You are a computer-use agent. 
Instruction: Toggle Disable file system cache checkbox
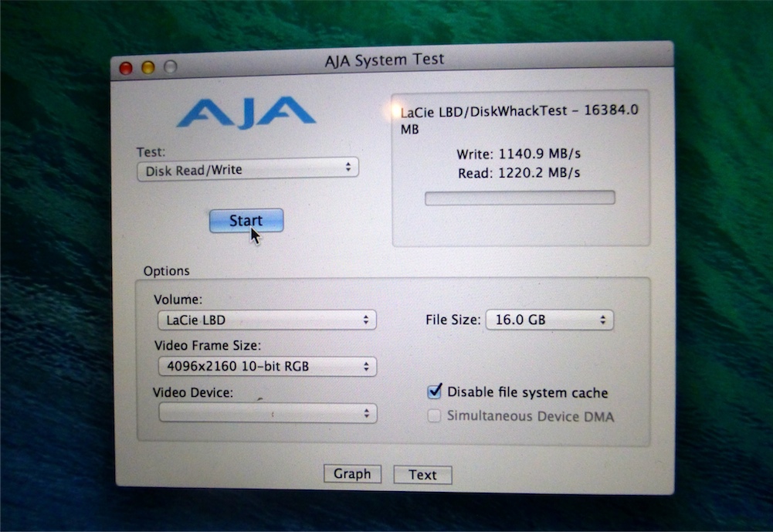(x=434, y=392)
